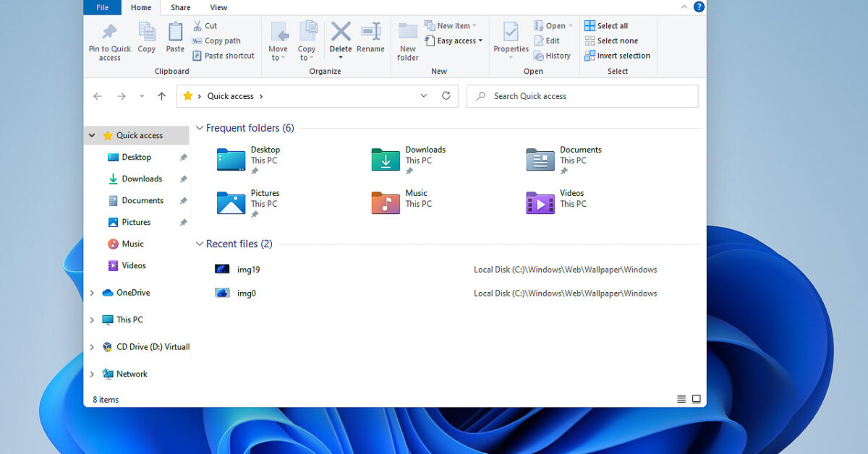The width and height of the screenshot is (868, 454).
Task: Open the File menu tab
Action: [x=102, y=7]
